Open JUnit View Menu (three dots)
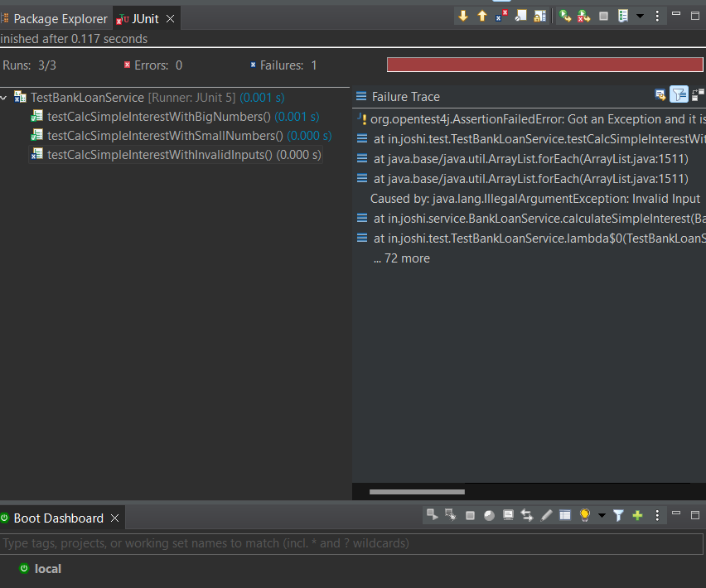This screenshot has width=706, height=588. (657, 17)
